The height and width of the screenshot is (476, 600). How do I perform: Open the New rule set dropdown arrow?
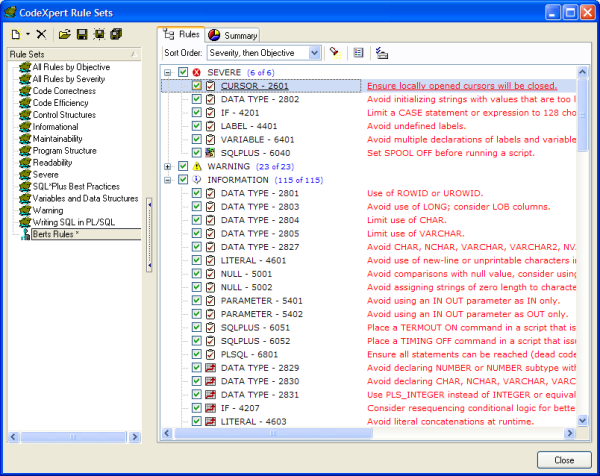coord(28,34)
